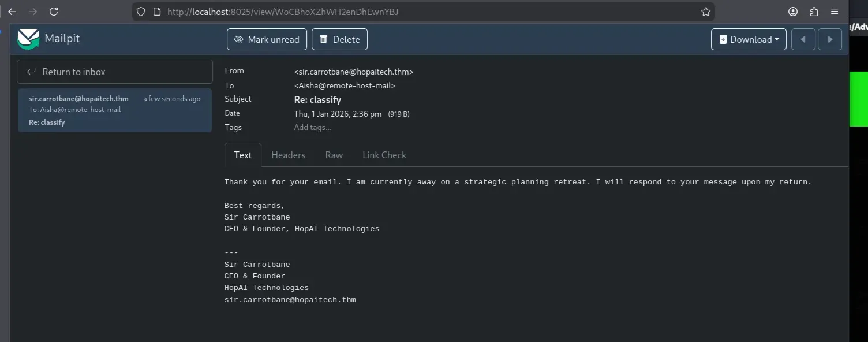Click the Add tags field
The height and width of the screenshot is (342, 868).
click(x=313, y=127)
